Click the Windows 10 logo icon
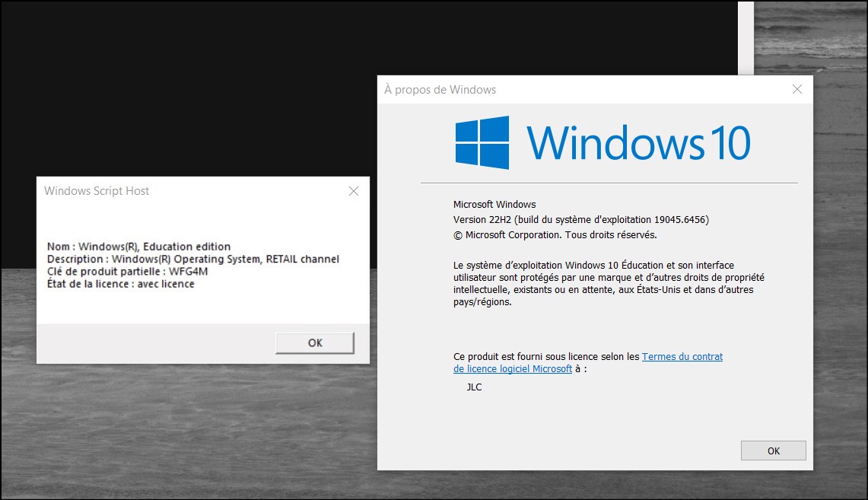Image resolution: width=868 pixels, height=500 pixels. 482,142
